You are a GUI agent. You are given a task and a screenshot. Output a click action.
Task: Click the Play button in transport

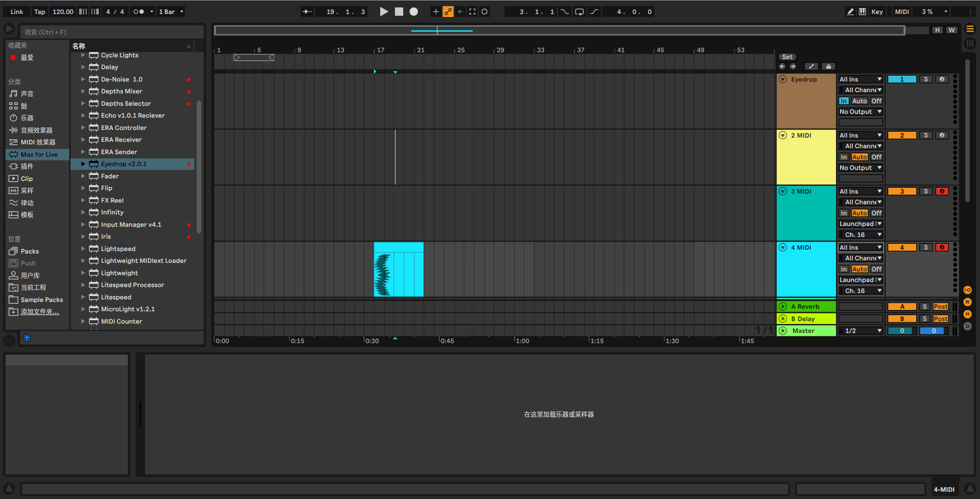click(x=384, y=11)
